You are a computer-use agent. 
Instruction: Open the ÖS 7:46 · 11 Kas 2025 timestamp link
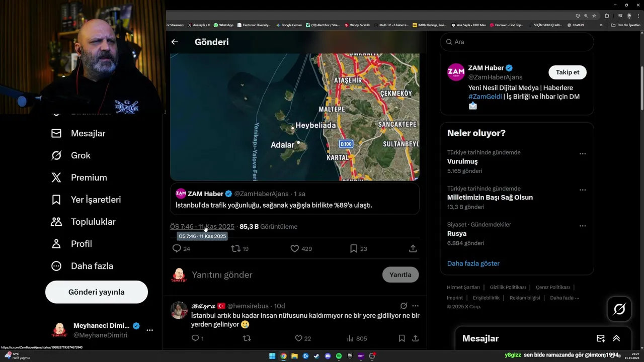pyautogui.click(x=202, y=227)
